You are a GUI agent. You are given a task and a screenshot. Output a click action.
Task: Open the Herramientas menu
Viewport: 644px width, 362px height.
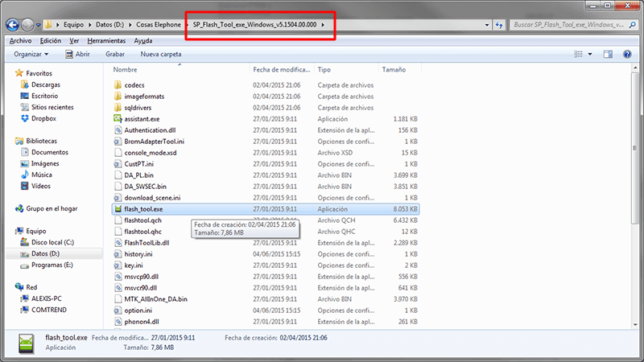click(x=106, y=41)
